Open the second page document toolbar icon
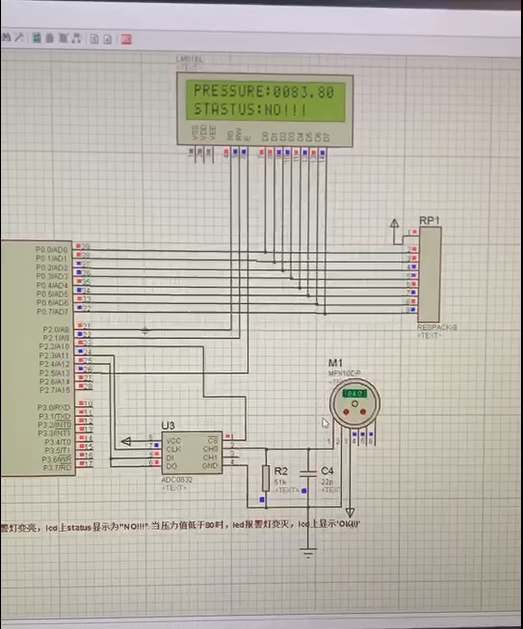This screenshot has height=629, width=523. point(107,39)
